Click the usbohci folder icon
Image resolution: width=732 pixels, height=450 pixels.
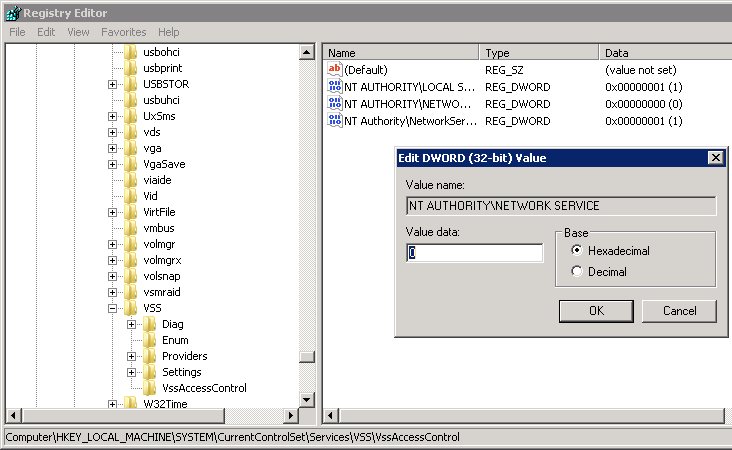click(130, 52)
